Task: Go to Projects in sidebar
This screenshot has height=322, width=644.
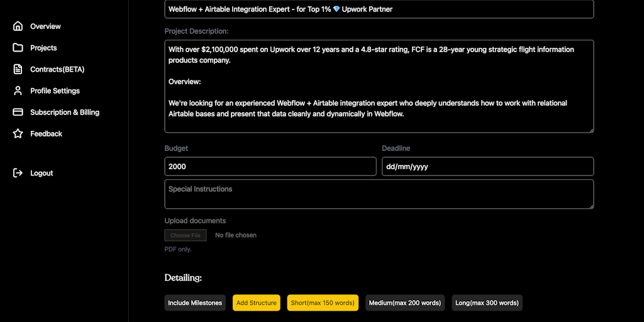Action: [x=43, y=48]
